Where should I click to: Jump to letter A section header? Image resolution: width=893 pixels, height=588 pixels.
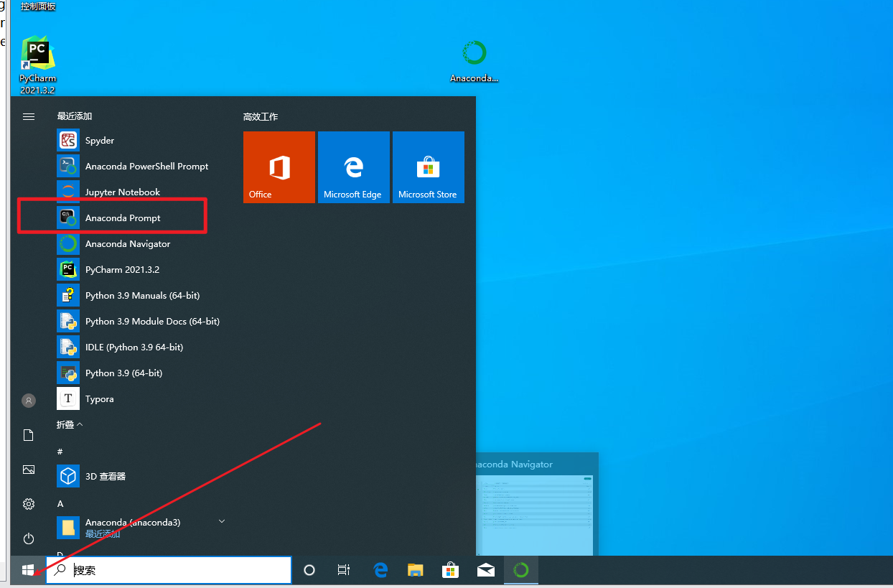click(x=60, y=504)
